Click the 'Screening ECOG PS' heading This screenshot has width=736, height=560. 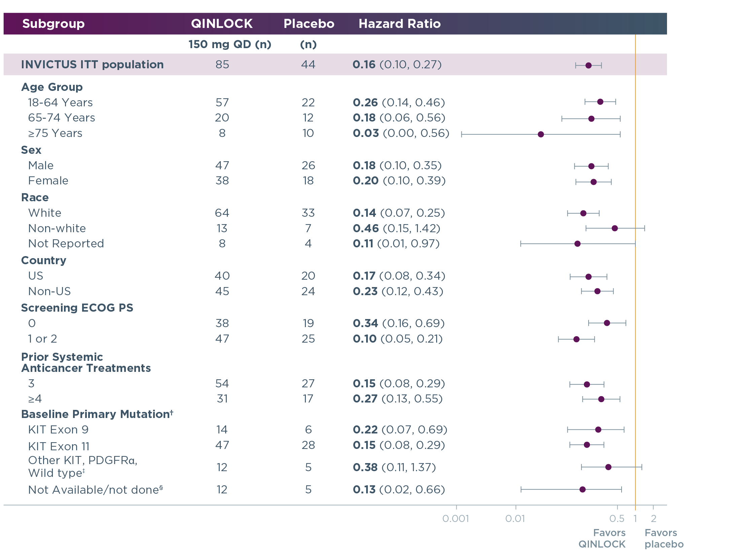77,308
